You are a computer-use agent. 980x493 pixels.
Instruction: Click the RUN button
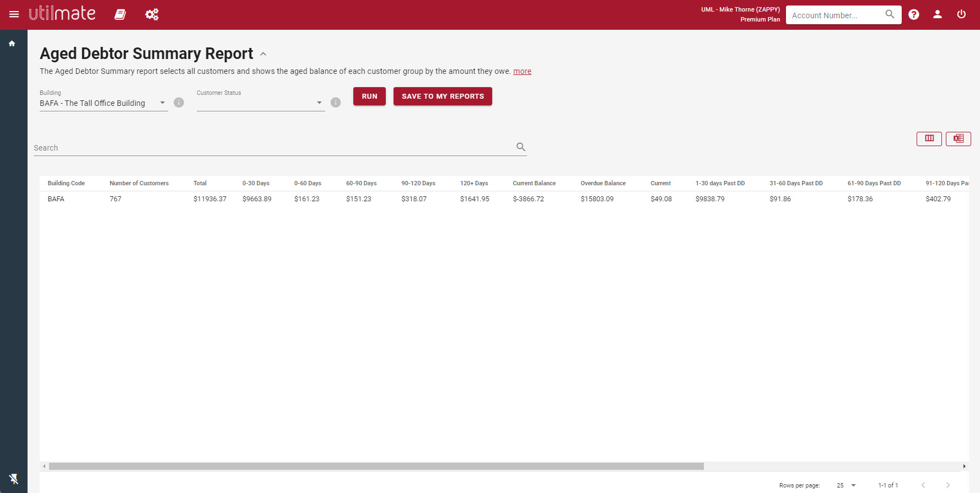(369, 96)
